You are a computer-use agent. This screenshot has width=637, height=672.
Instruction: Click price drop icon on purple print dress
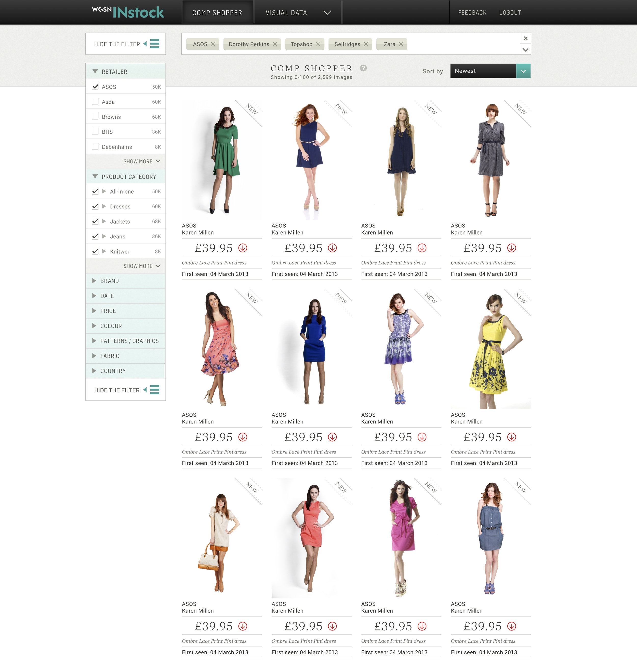(422, 437)
